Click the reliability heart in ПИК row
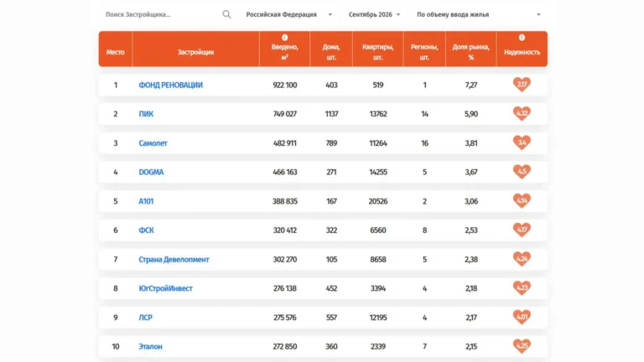The height and width of the screenshot is (362, 644). 522,113
